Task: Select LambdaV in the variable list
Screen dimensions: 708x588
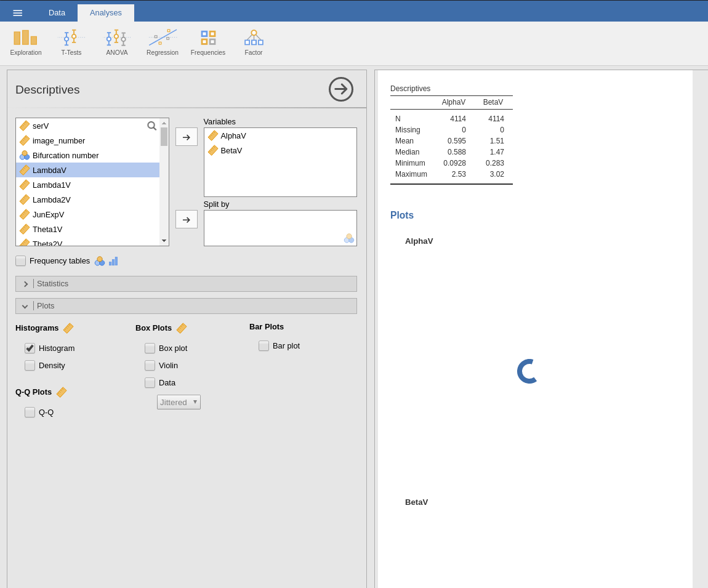Action: (87, 171)
